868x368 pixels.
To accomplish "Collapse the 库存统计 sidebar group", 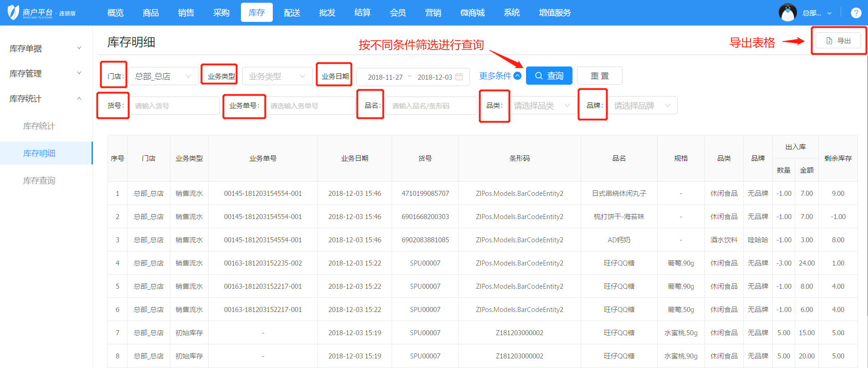I will [x=46, y=98].
